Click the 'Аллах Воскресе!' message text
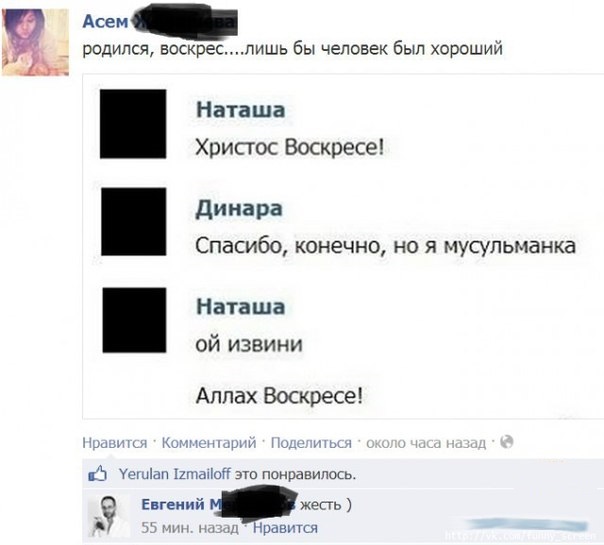The width and height of the screenshot is (604, 545). 279,396
